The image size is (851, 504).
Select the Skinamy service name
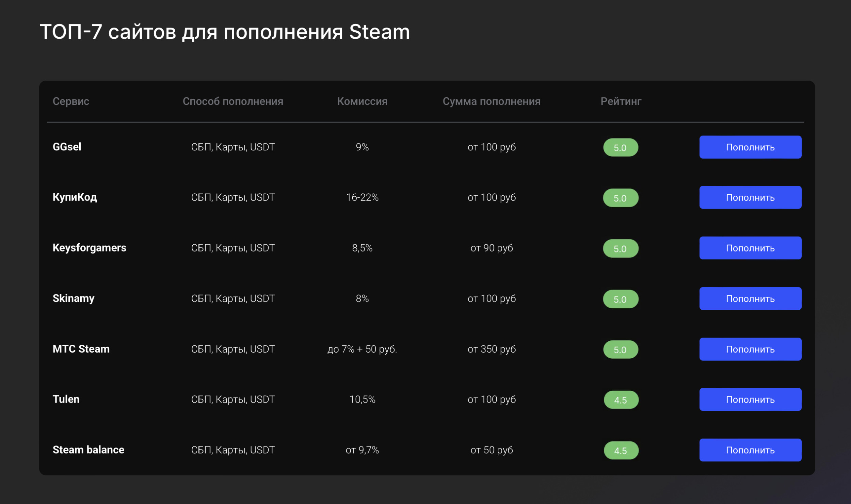[74, 298]
